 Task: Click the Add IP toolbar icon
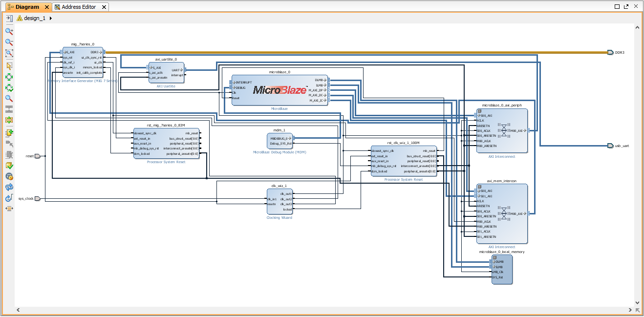click(x=9, y=132)
